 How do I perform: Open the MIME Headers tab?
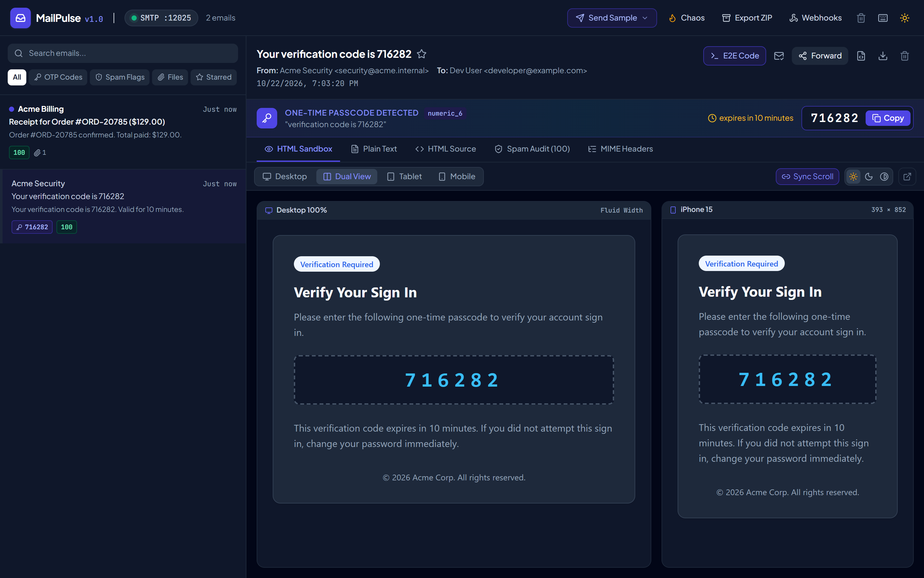point(620,149)
